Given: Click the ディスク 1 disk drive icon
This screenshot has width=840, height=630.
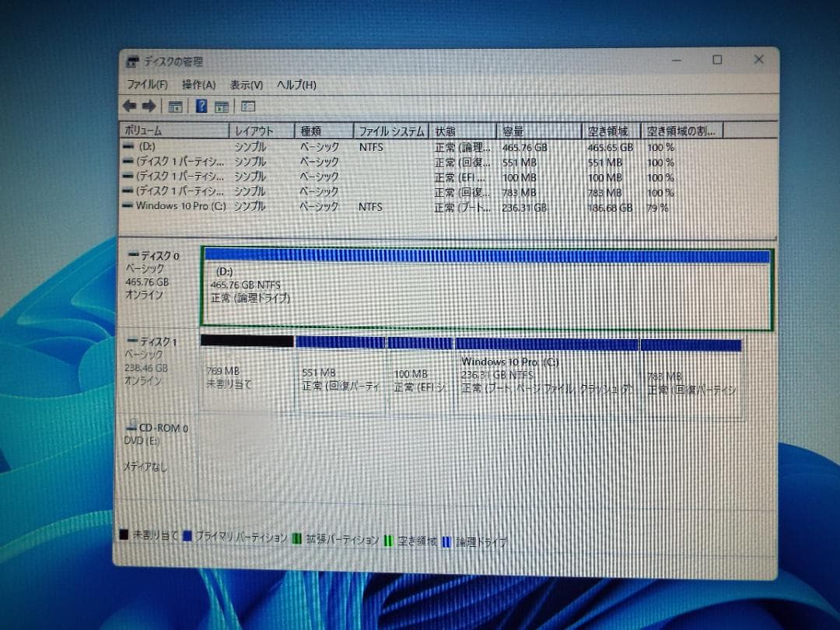Looking at the screenshot, I should (134, 341).
